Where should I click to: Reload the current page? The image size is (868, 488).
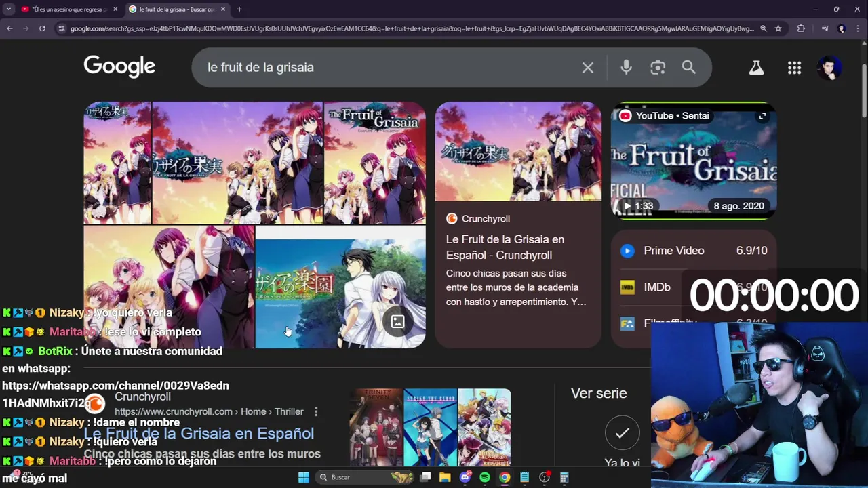click(42, 28)
